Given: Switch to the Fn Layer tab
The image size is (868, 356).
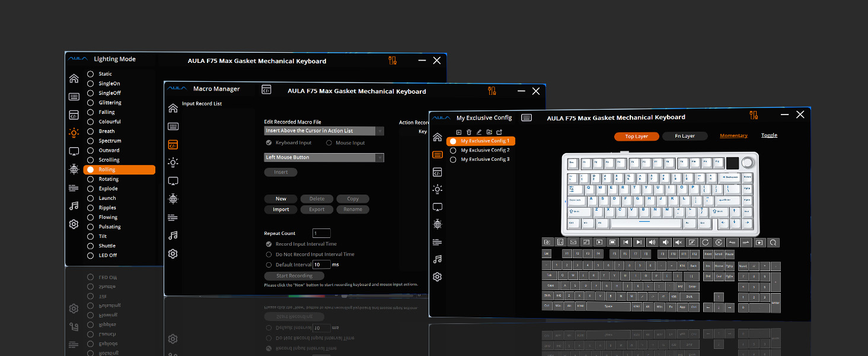Looking at the screenshot, I should pyautogui.click(x=685, y=136).
